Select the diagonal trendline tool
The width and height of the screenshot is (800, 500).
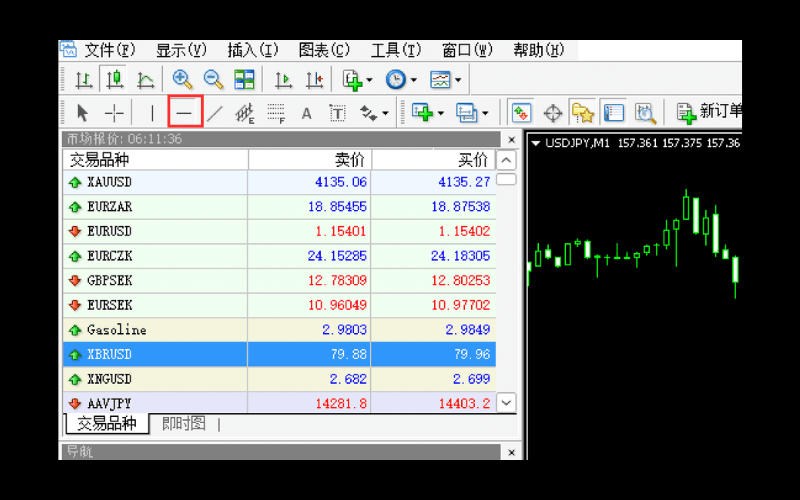coord(215,112)
